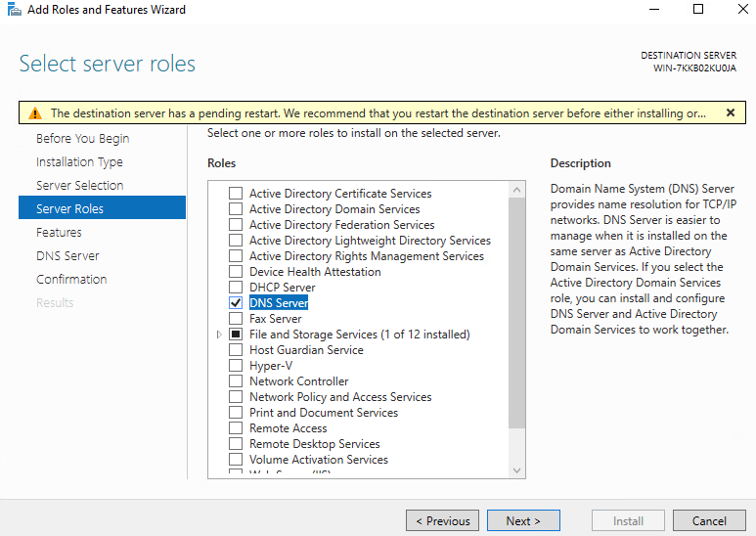Check Active Directory Rights Management Services checkbox
The image size is (756, 536).
tap(236, 256)
